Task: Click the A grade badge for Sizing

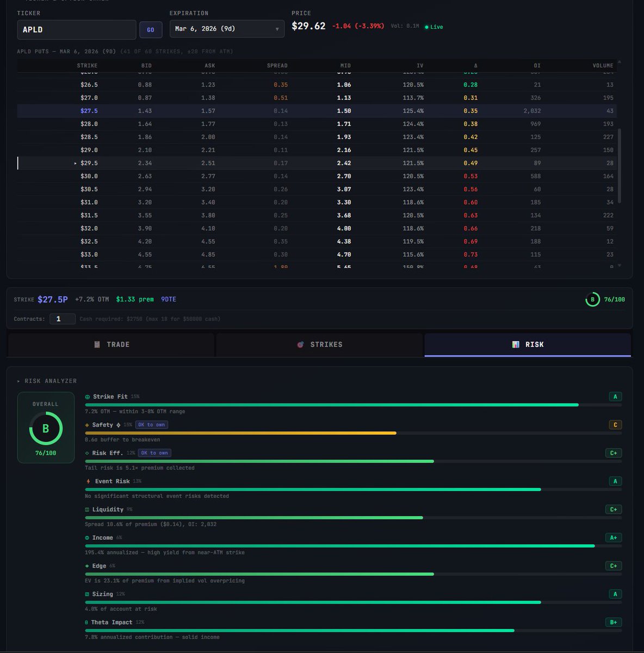Action: click(x=615, y=594)
